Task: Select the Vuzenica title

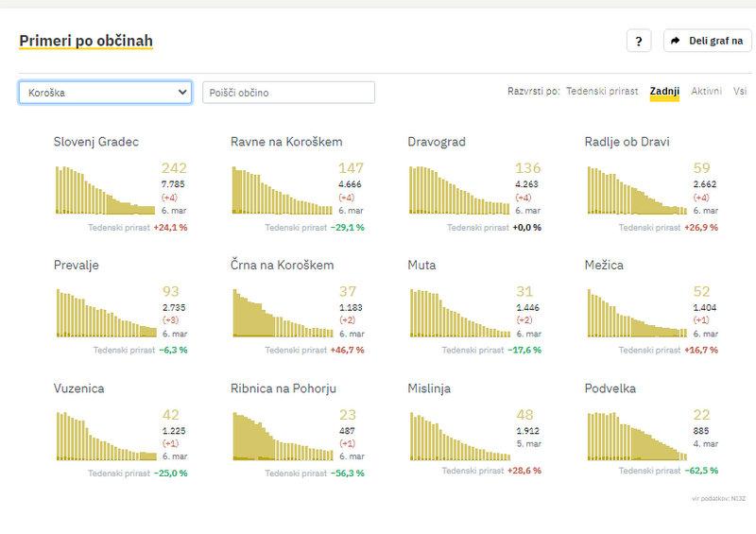Action: 79,388
